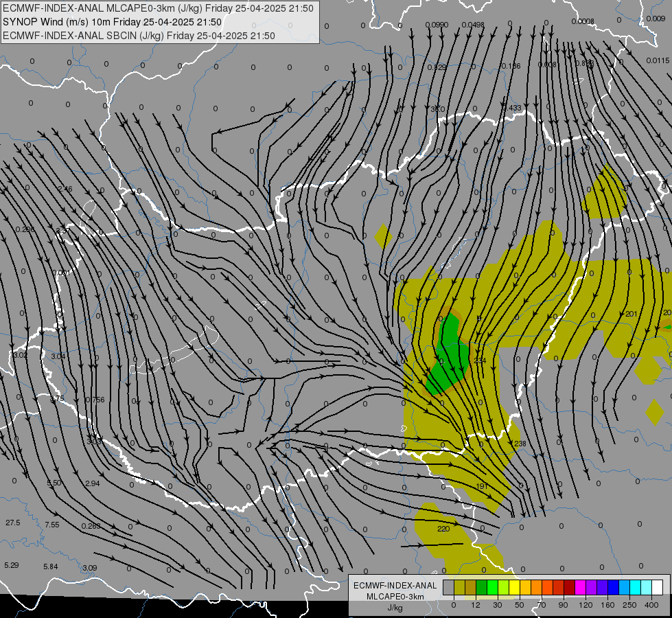This screenshot has height=618, width=672.
Task: Click the legend tick label 250
Action: point(629,605)
